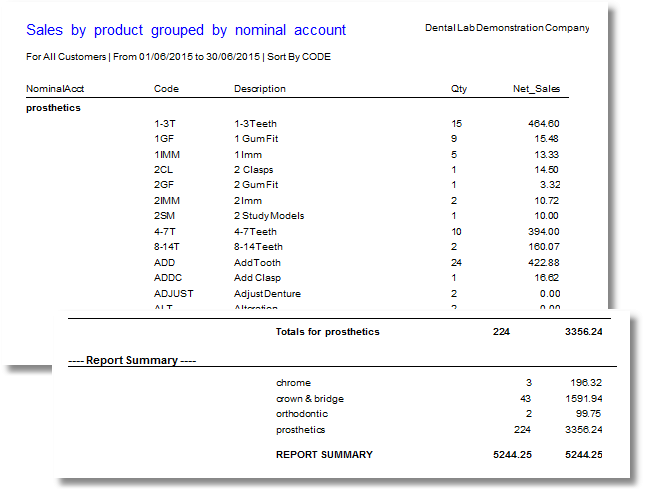Click the net sales value 10.00

(x=546, y=215)
